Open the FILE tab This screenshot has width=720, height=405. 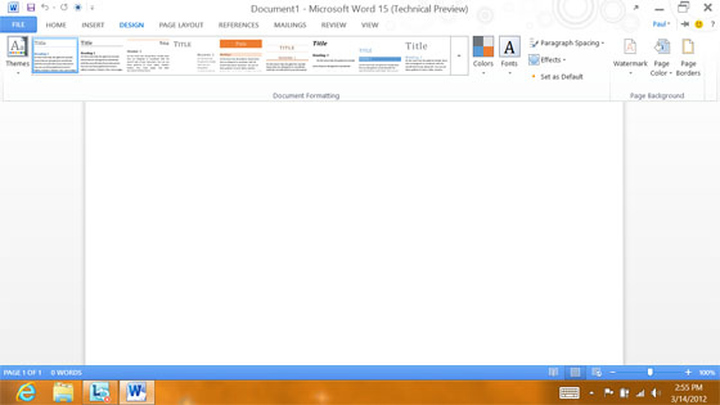[18, 25]
